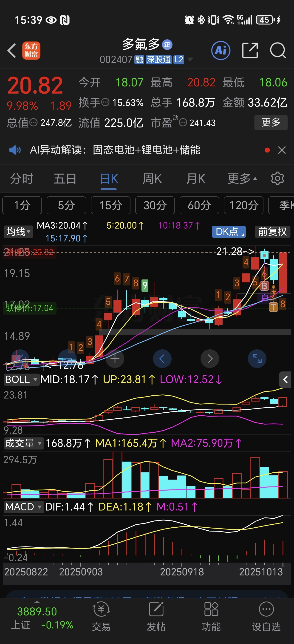This screenshot has height=644, width=294.
Task: Switch to 五日 chart tab
Action: point(65,179)
